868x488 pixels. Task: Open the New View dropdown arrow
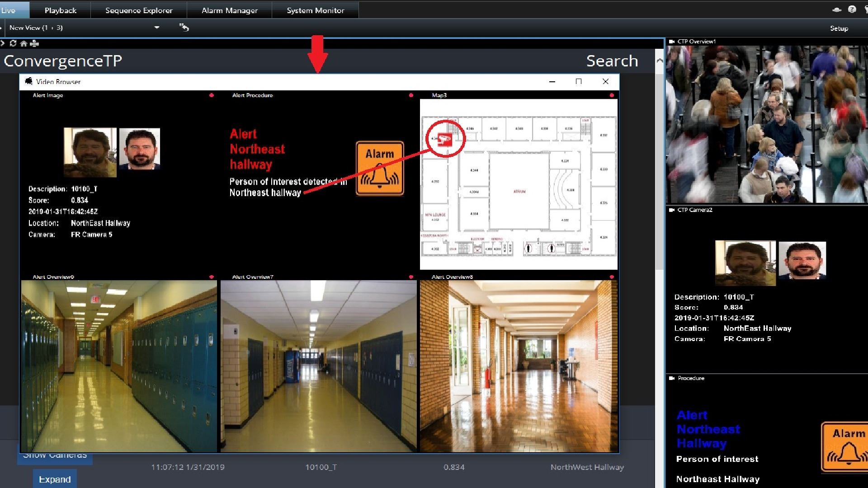click(157, 28)
